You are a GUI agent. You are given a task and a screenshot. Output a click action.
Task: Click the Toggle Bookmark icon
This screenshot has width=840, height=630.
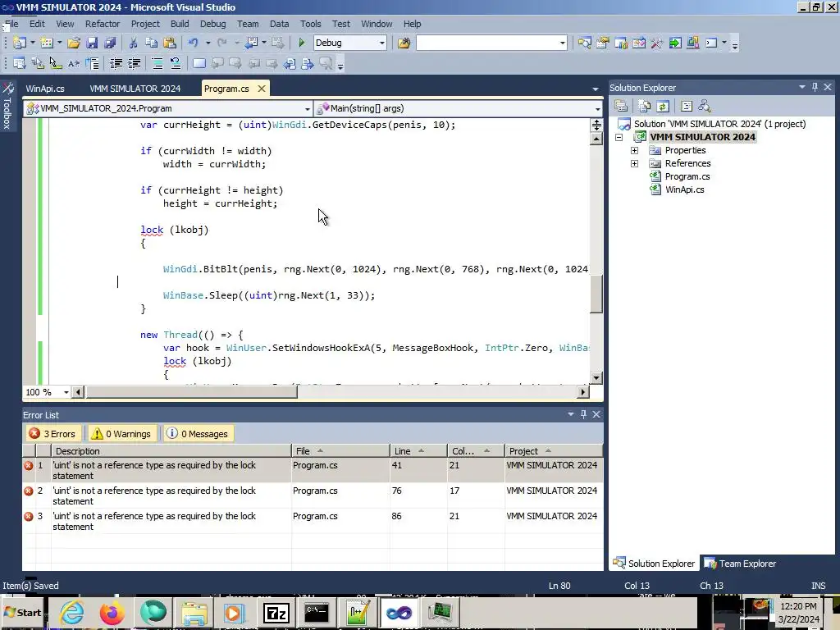tap(199, 64)
